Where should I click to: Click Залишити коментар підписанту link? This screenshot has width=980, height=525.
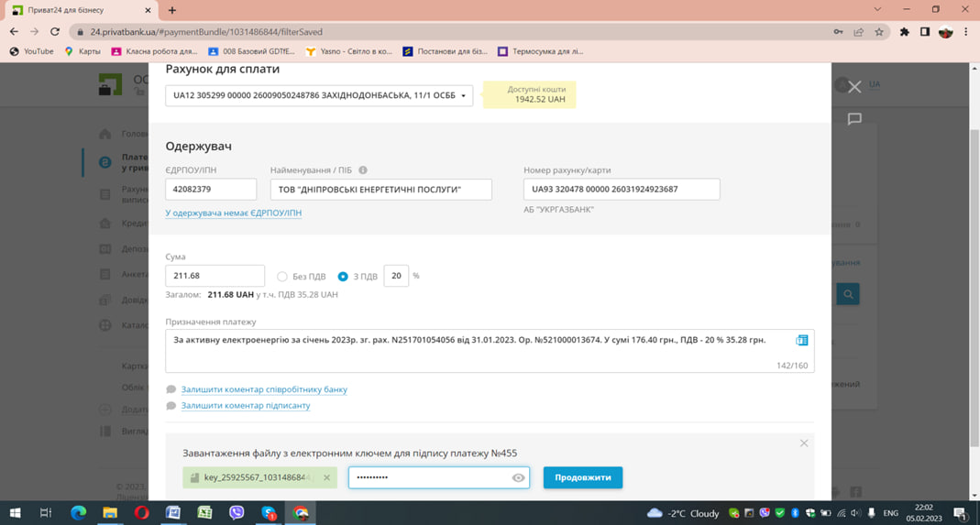click(x=246, y=406)
